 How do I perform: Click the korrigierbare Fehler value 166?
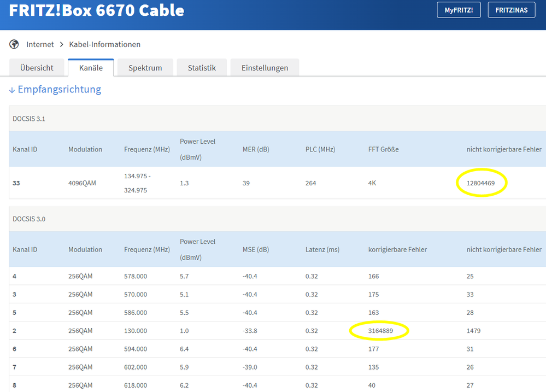click(x=374, y=276)
